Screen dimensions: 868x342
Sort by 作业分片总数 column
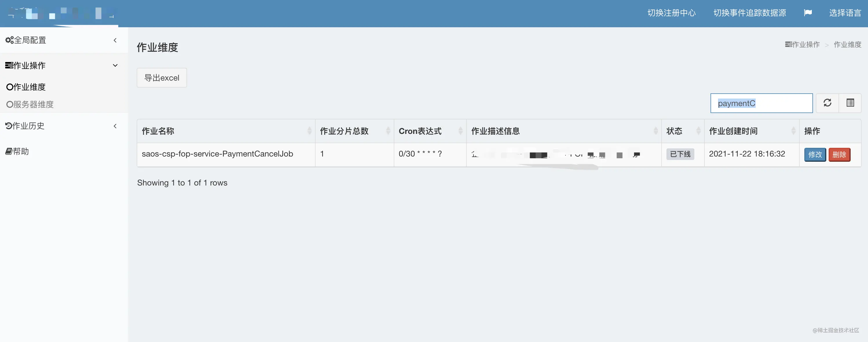click(x=354, y=131)
